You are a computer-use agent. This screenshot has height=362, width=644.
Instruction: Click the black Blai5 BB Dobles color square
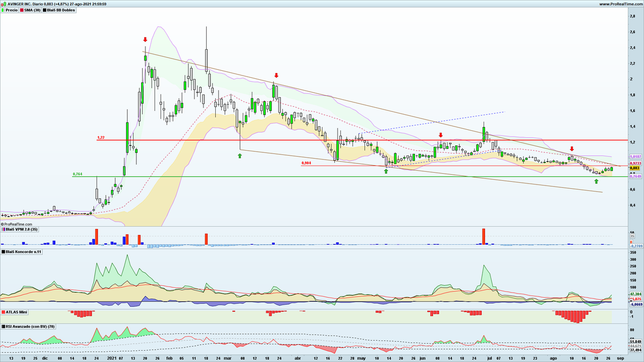[x=45, y=10]
